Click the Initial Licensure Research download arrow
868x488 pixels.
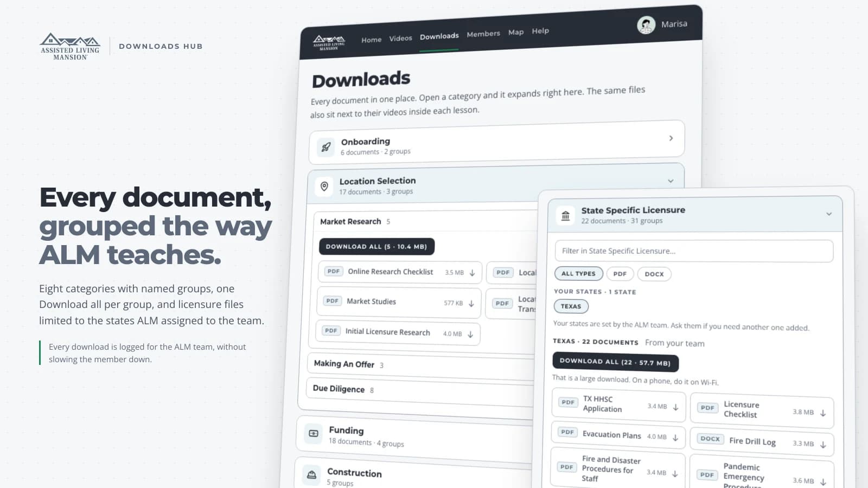click(x=470, y=334)
